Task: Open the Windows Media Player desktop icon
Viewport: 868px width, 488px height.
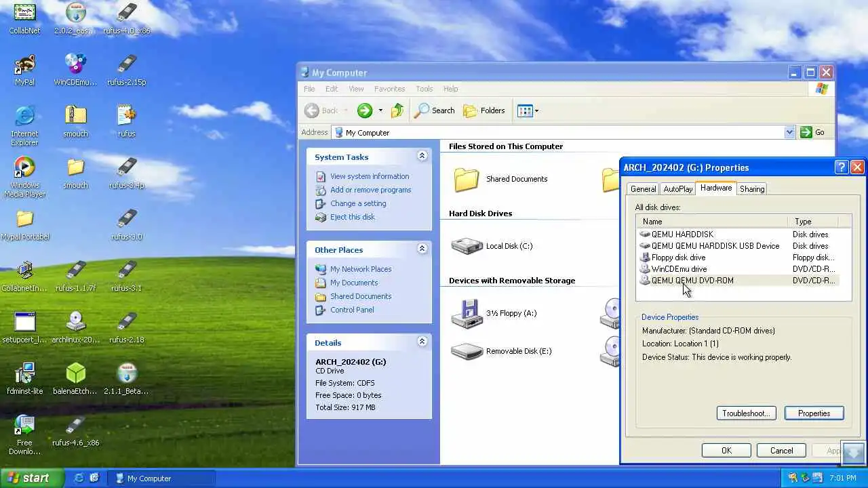Action: [x=24, y=177]
